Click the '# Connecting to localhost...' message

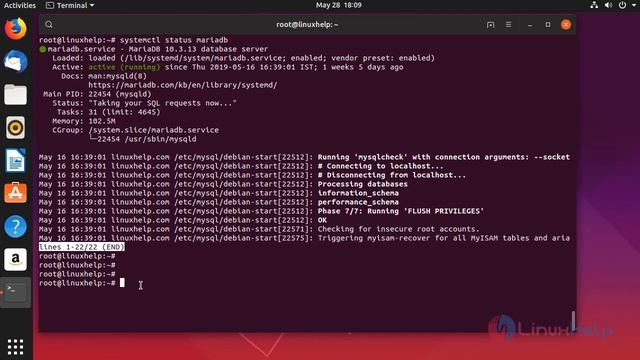point(380,166)
